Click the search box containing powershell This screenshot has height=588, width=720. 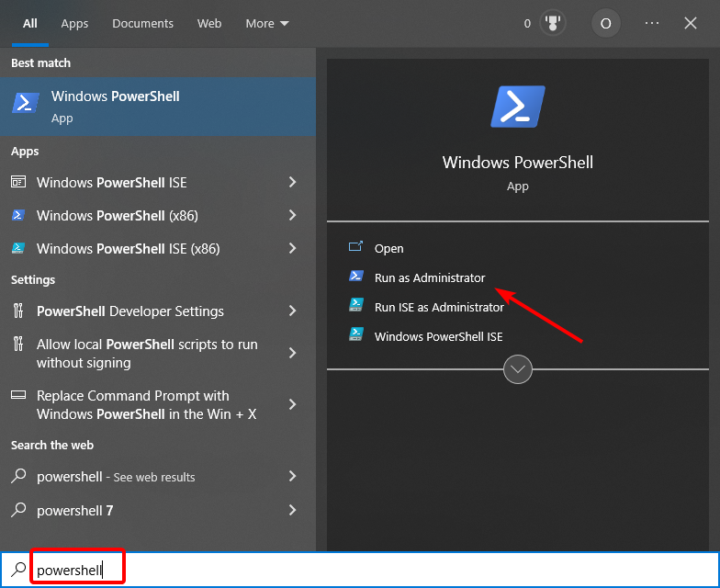360,570
